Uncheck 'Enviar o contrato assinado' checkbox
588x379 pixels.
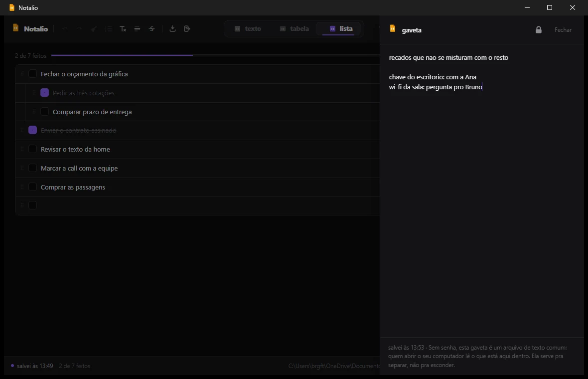coord(32,130)
